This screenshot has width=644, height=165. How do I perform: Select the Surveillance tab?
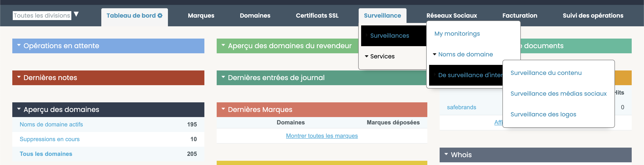[382, 15]
